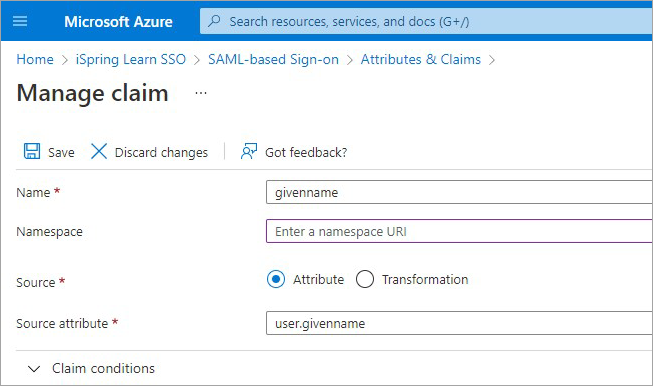Select the Transformation radio button
Image resolution: width=653 pixels, height=386 pixels.
(365, 279)
